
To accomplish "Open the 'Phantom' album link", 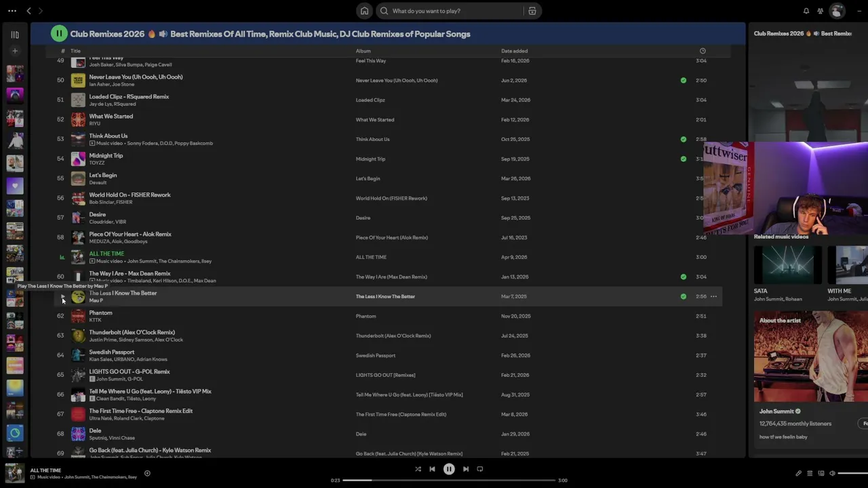I will [x=366, y=316].
